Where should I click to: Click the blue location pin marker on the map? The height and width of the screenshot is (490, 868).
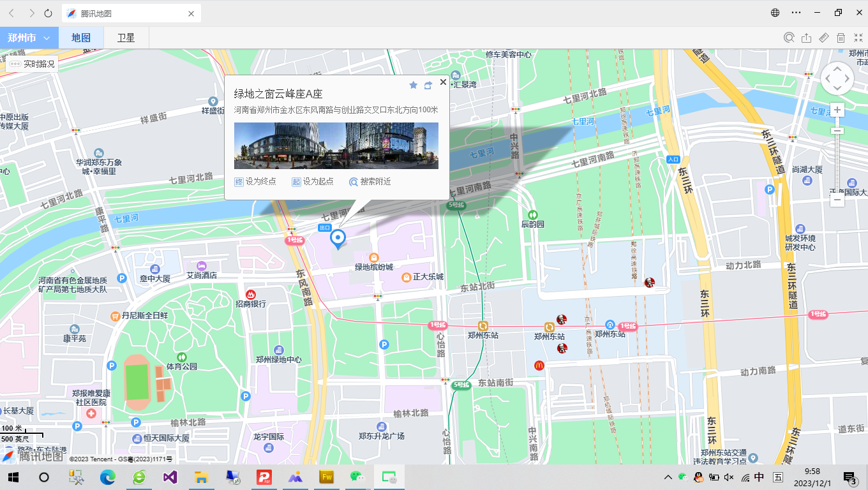coord(338,239)
